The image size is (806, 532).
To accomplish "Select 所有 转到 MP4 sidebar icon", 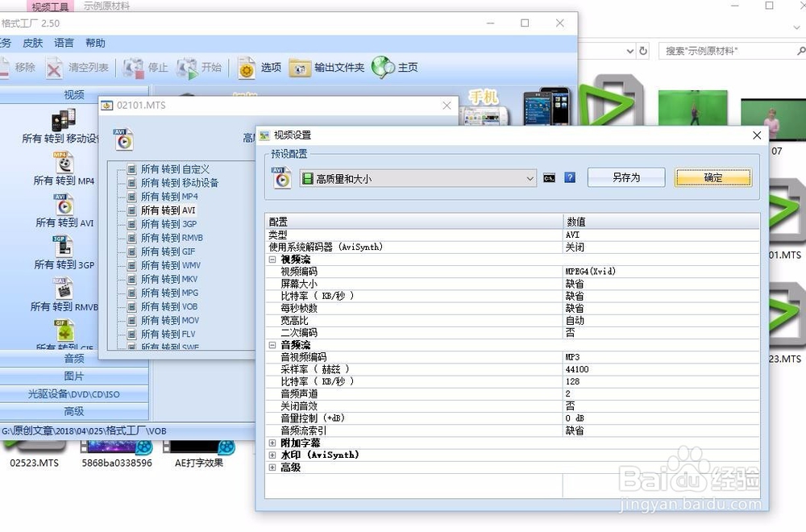I will point(64,163).
